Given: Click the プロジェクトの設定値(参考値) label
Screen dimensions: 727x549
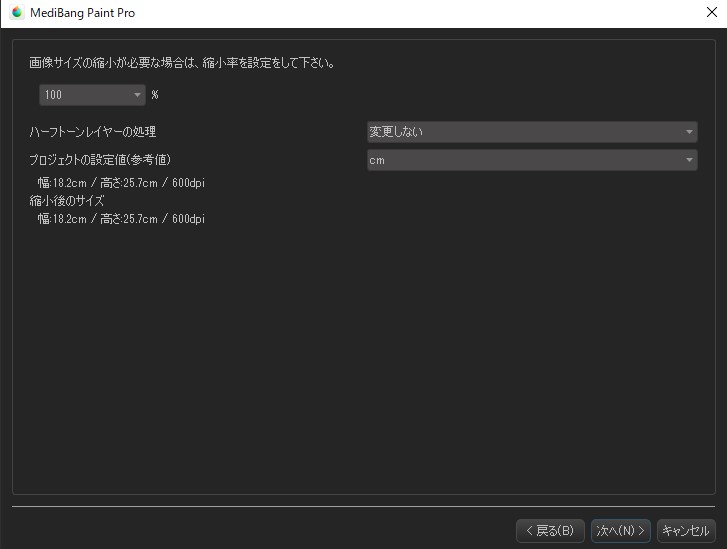Looking at the screenshot, I should point(107,160).
